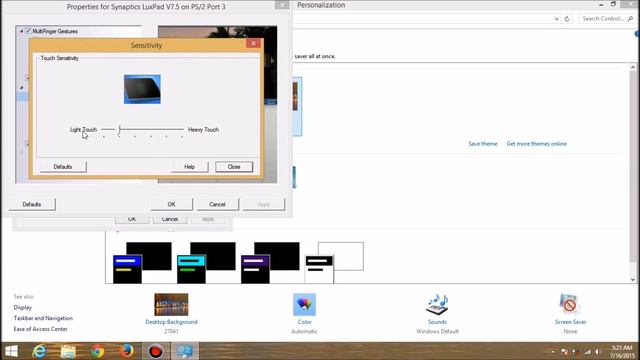Image resolution: width=640 pixels, height=360 pixels.
Task: Click Defaults in the Sensitivity dialog
Action: coord(63,167)
